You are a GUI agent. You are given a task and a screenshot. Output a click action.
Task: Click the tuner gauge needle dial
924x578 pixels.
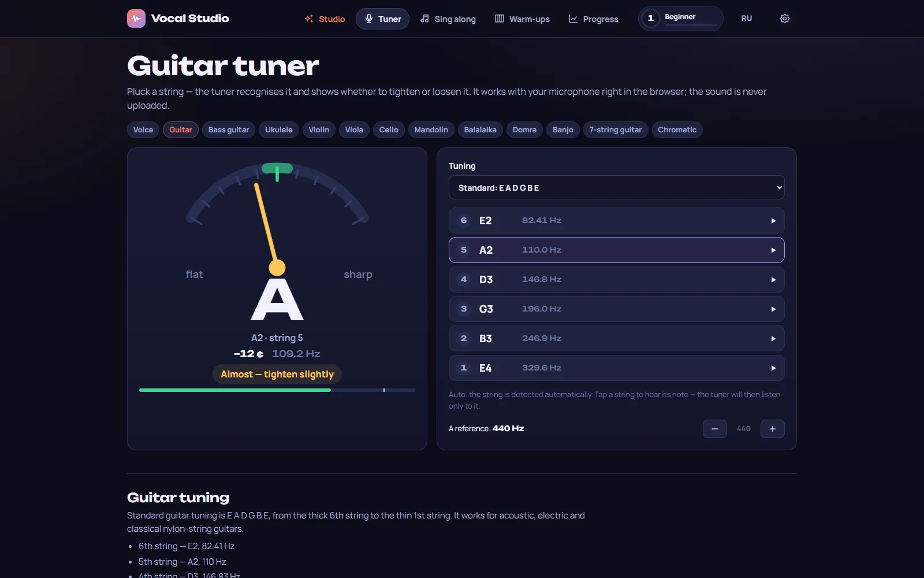coord(277,220)
